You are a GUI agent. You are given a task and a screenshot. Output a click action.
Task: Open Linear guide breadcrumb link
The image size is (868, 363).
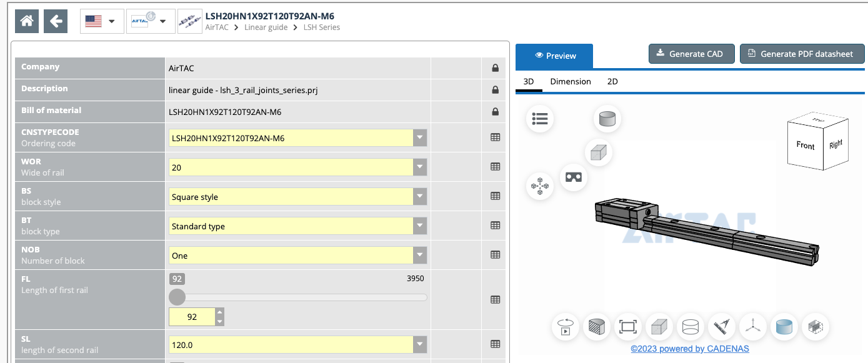[x=266, y=27]
